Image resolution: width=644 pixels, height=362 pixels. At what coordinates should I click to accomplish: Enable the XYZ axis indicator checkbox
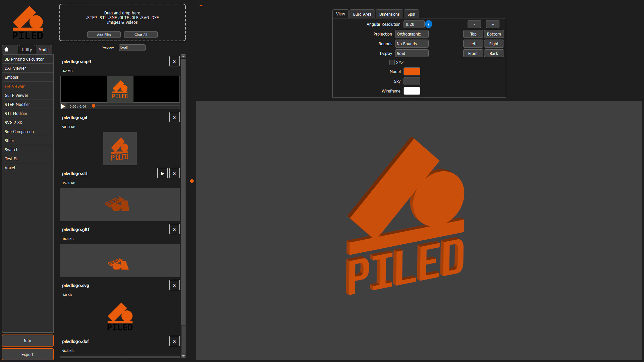tap(392, 62)
